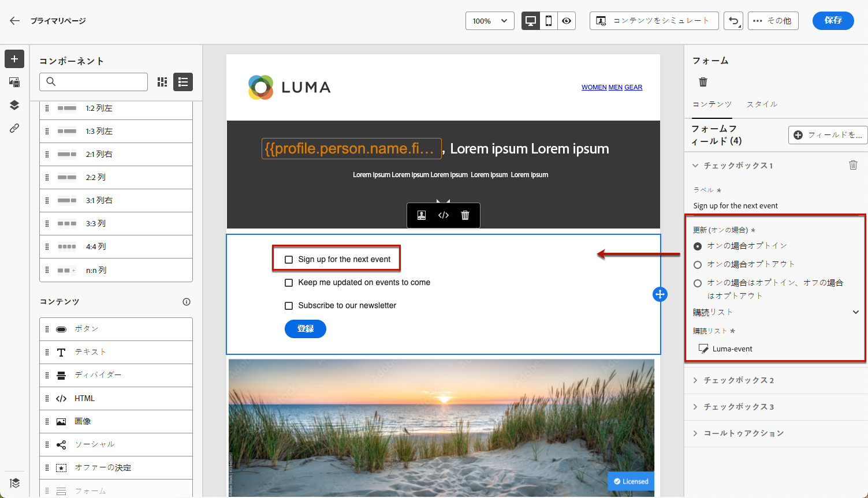Click the フィールドを… add field button

coord(828,135)
